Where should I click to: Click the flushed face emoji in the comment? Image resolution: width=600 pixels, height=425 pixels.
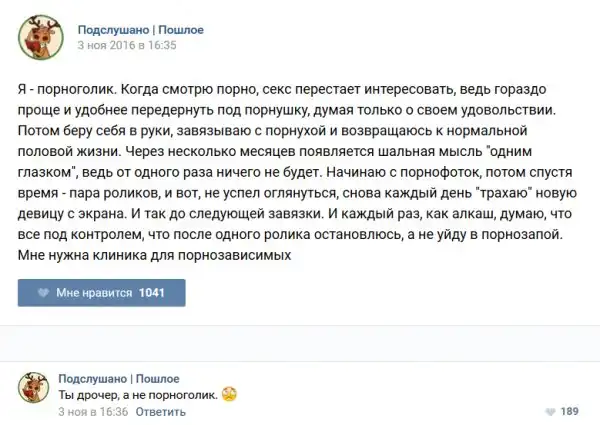tap(228, 394)
